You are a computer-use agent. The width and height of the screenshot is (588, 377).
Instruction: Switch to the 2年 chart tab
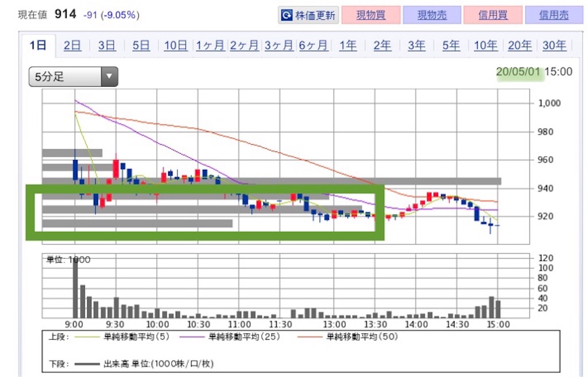coord(382,45)
